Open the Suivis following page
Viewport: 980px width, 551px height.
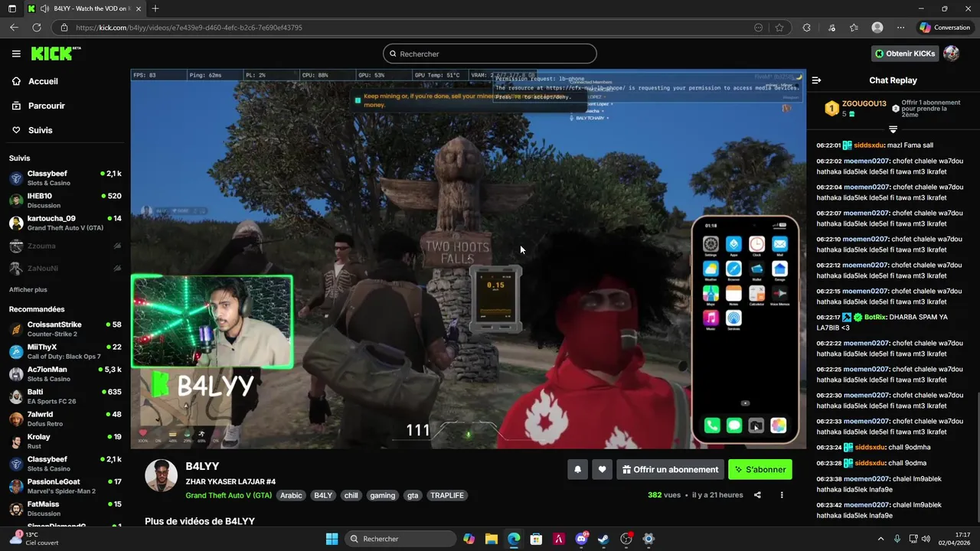[40, 130]
